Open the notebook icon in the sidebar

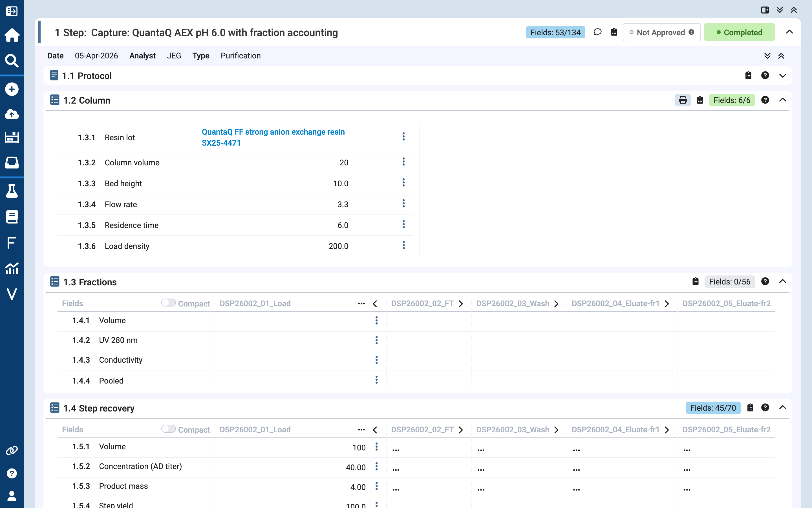[x=12, y=217]
